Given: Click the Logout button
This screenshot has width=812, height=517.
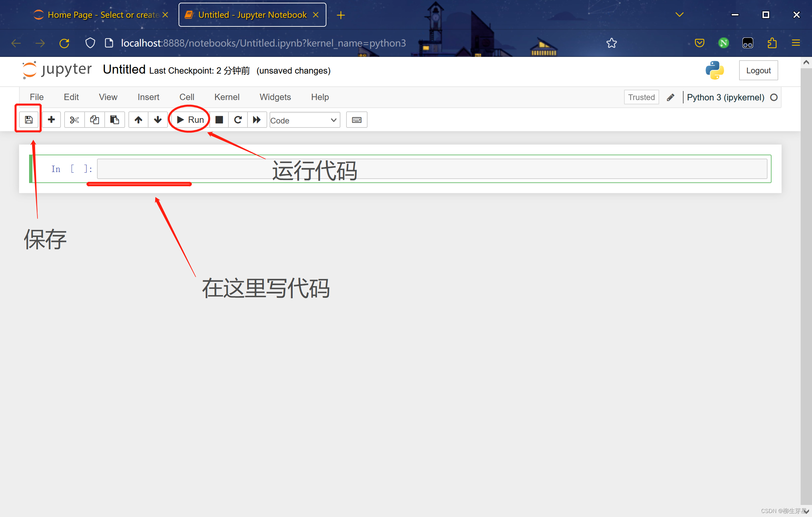Looking at the screenshot, I should 758,70.
